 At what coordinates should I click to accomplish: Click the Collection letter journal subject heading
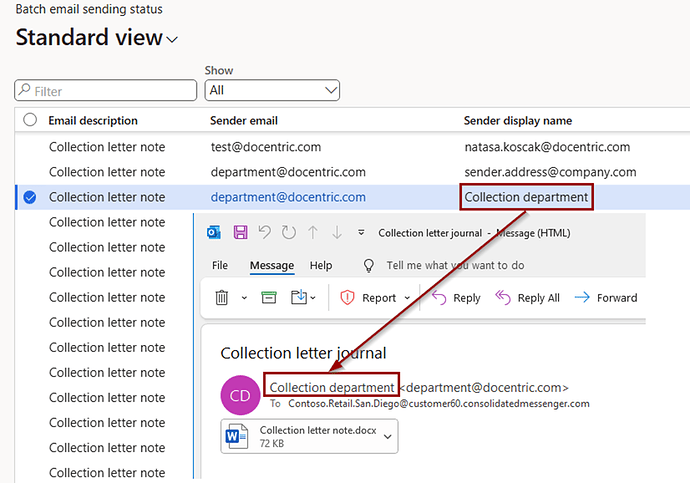(x=303, y=353)
